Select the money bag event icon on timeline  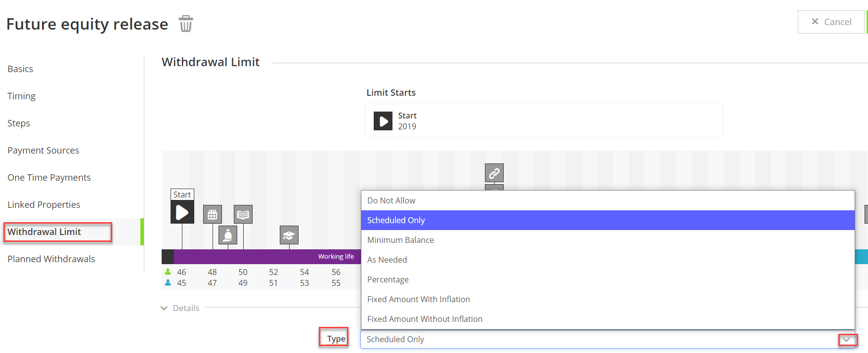pyautogui.click(x=228, y=235)
